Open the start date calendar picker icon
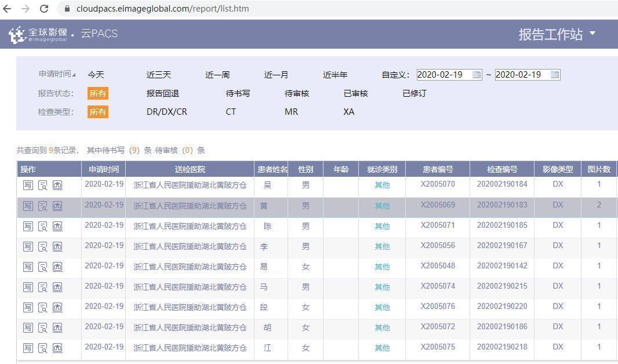Image resolution: width=618 pixels, height=364 pixels. 477,75
